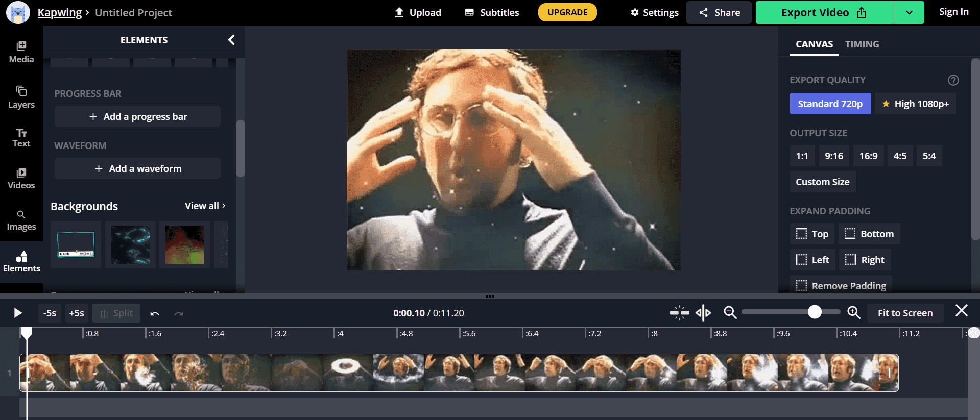This screenshot has height=420, width=980.
Task: Open the Layers panel
Action: pos(21,97)
